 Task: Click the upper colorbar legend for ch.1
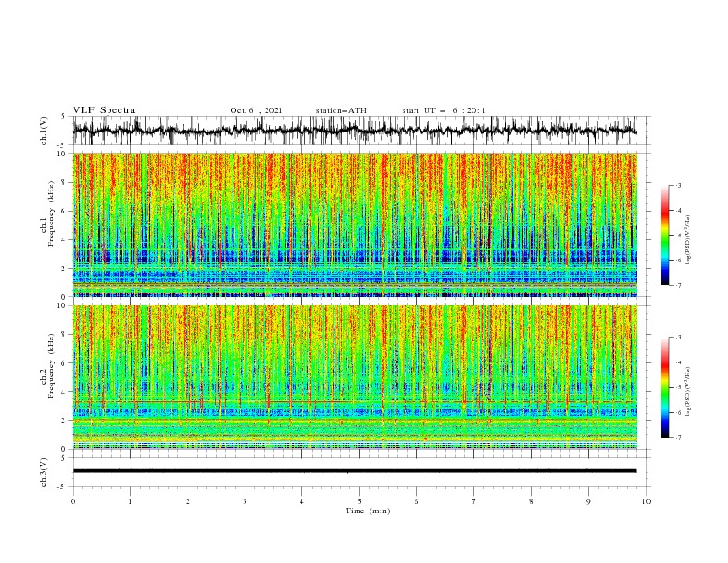(x=665, y=236)
